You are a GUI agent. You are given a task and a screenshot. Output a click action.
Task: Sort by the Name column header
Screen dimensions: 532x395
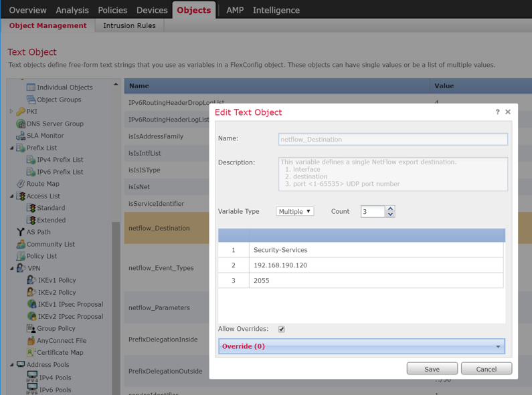tap(277, 86)
